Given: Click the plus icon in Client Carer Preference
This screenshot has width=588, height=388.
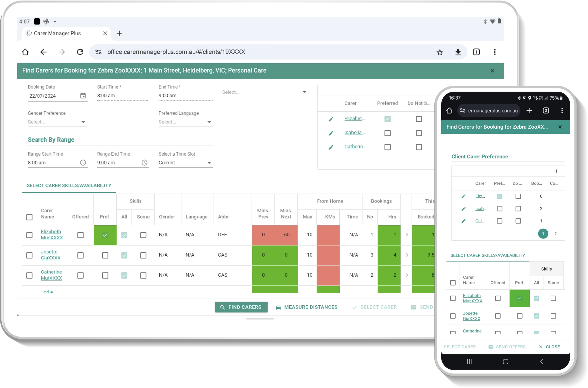Looking at the screenshot, I should coord(556,171).
